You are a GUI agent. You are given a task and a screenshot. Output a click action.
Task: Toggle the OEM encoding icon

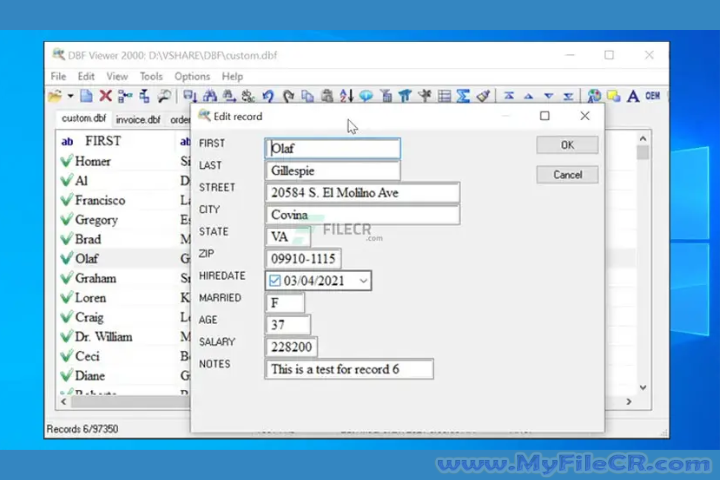[652, 96]
